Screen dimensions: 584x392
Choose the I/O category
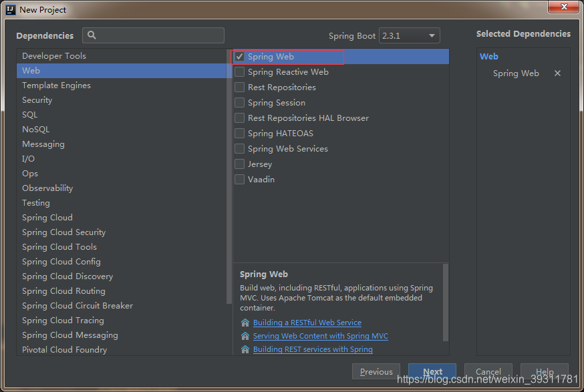[122, 159]
